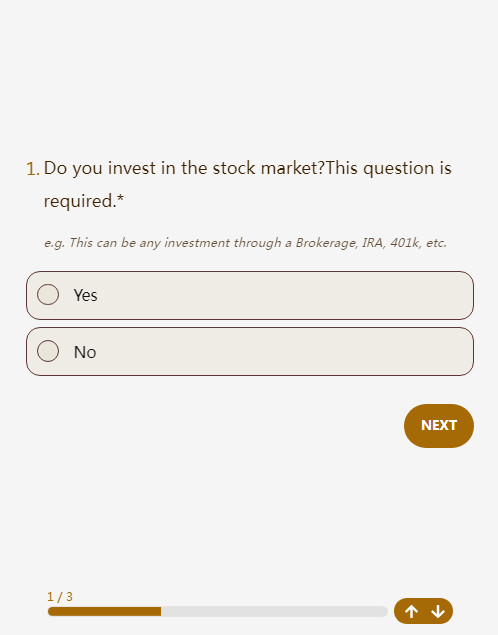Screen dimensions: 498x635
Task: Go to previous question with up arrow
Action: coord(411,611)
